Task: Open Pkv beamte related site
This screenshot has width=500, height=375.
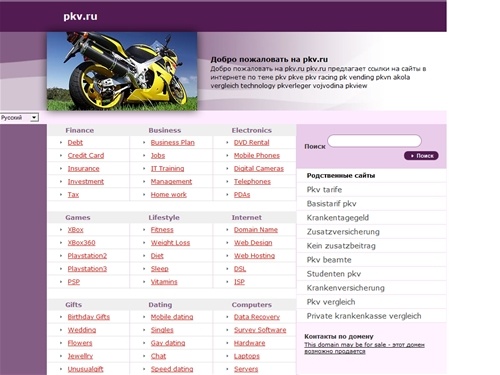Action: pyautogui.click(x=329, y=260)
